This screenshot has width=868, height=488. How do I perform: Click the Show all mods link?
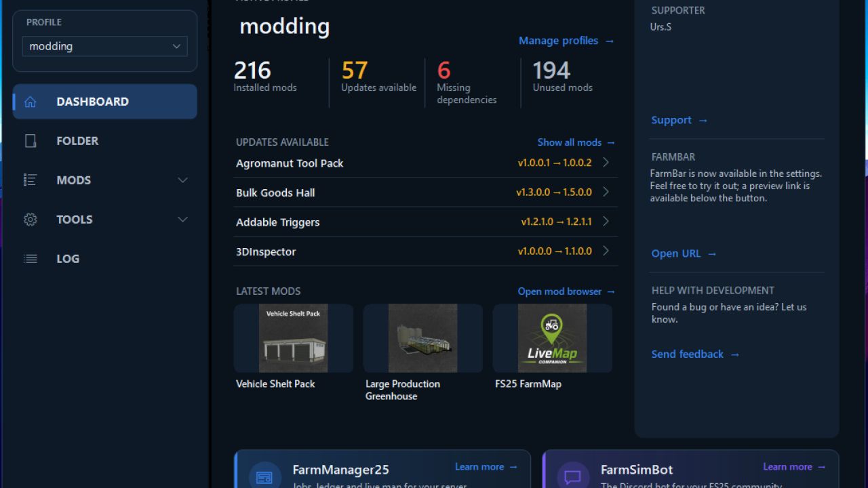[576, 142]
